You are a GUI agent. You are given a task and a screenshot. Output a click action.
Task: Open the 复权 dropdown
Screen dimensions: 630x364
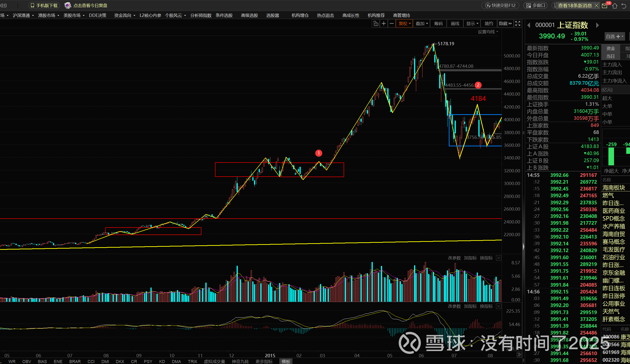tap(404, 23)
